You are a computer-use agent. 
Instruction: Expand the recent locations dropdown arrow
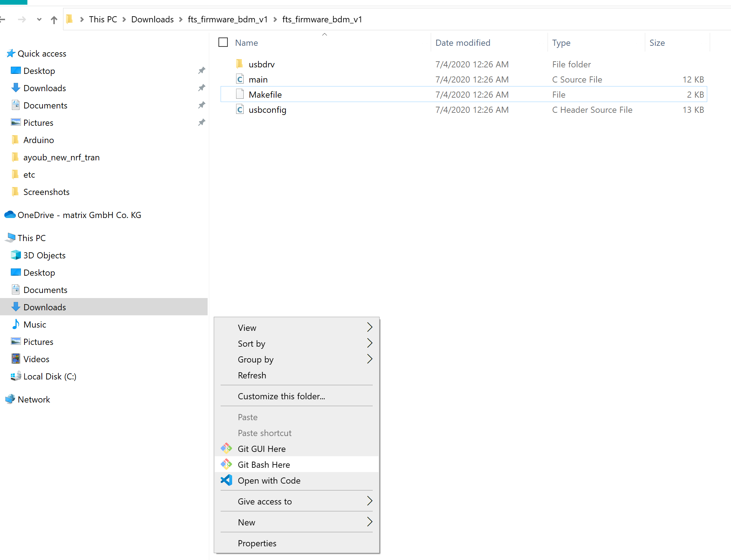click(x=39, y=19)
